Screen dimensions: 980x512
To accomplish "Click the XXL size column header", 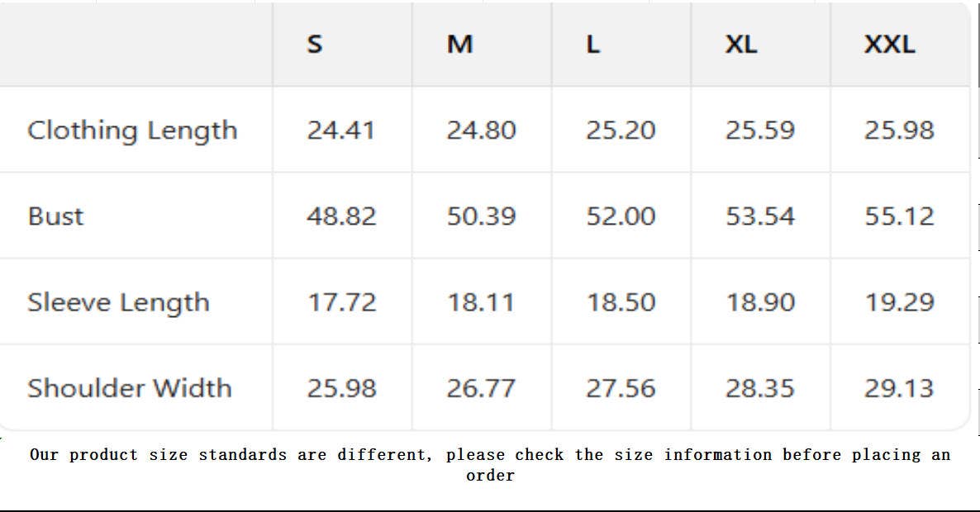I will point(889,44).
